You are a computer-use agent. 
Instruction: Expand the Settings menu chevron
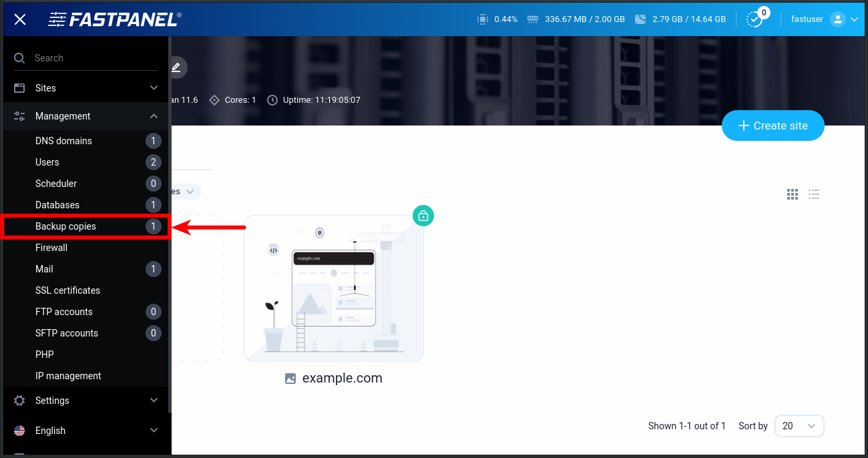(x=154, y=401)
